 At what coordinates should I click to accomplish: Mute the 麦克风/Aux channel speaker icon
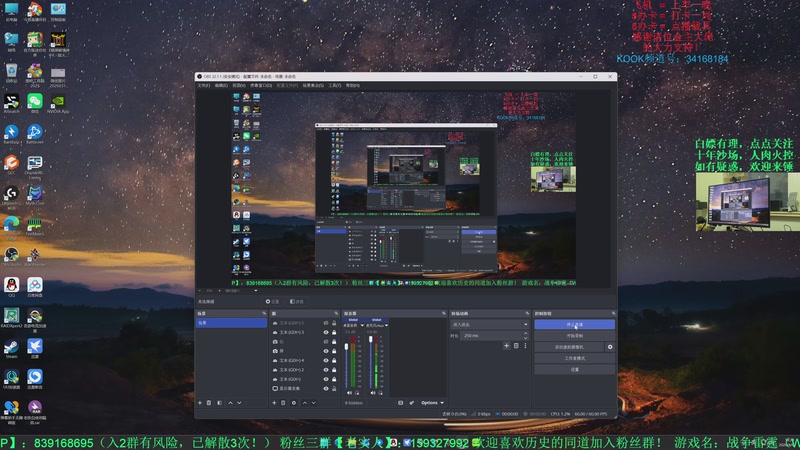click(x=373, y=393)
